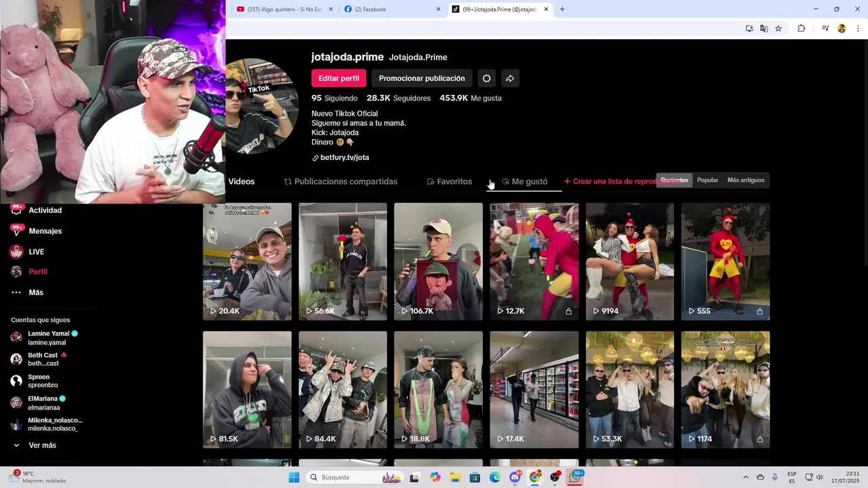Viewport: 868px width, 488px height.
Task: Go to LIVE in the sidebar
Action: pos(36,251)
